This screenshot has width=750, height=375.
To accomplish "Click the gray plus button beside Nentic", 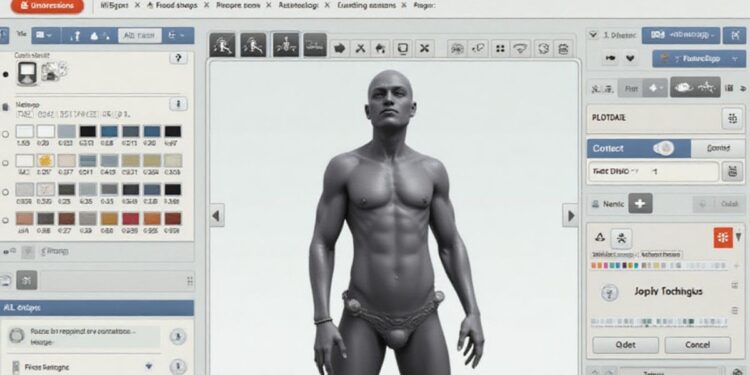I will pyautogui.click(x=640, y=204).
